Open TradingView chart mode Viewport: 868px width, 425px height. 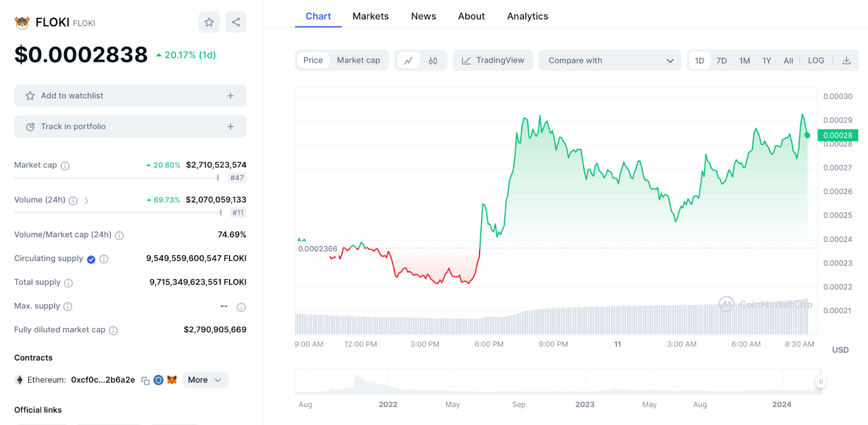(493, 60)
